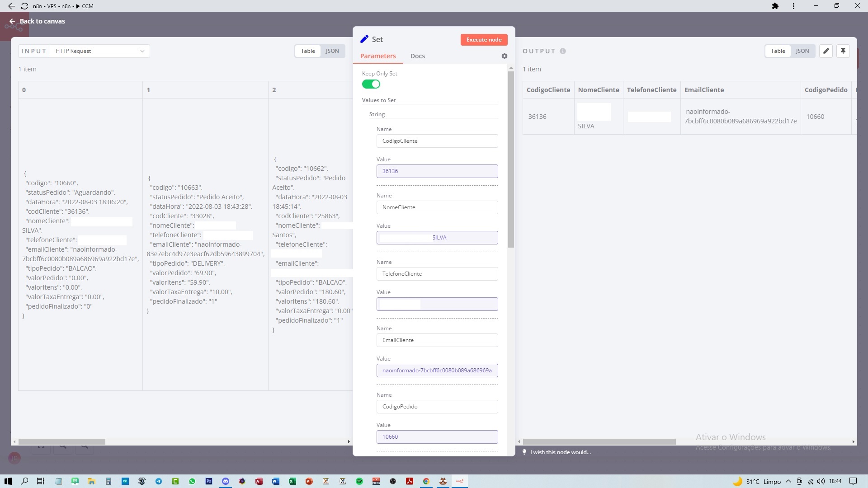Click the output edit pencil icon

(x=826, y=51)
